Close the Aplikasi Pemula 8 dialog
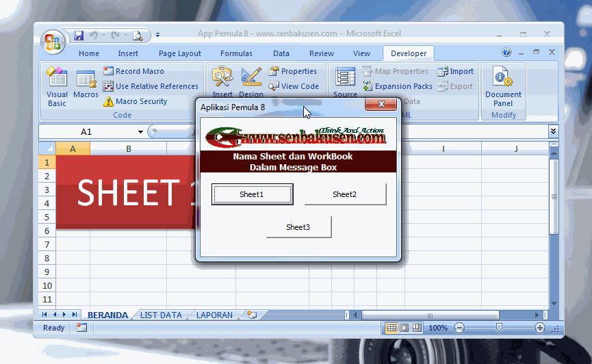The height and width of the screenshot is (364, 592). click(381, 104)
